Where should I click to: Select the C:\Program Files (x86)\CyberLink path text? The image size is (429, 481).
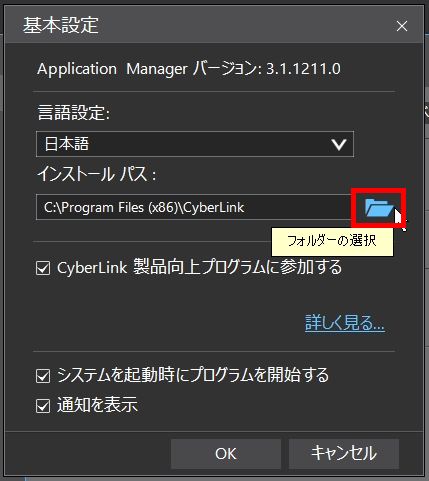[144, 207]
